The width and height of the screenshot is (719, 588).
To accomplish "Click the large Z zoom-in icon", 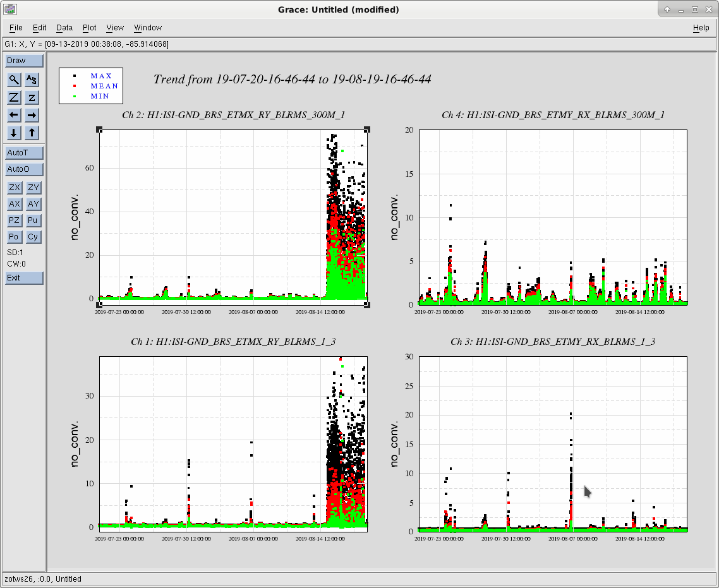I will [14, 98].
